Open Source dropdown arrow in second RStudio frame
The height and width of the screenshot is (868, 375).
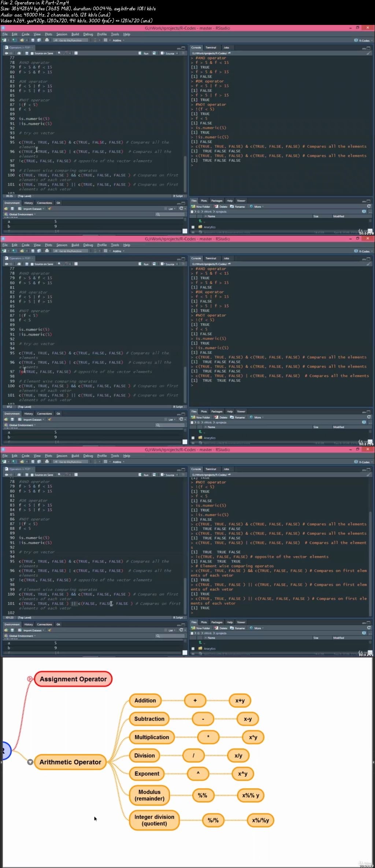click(177, 264)
